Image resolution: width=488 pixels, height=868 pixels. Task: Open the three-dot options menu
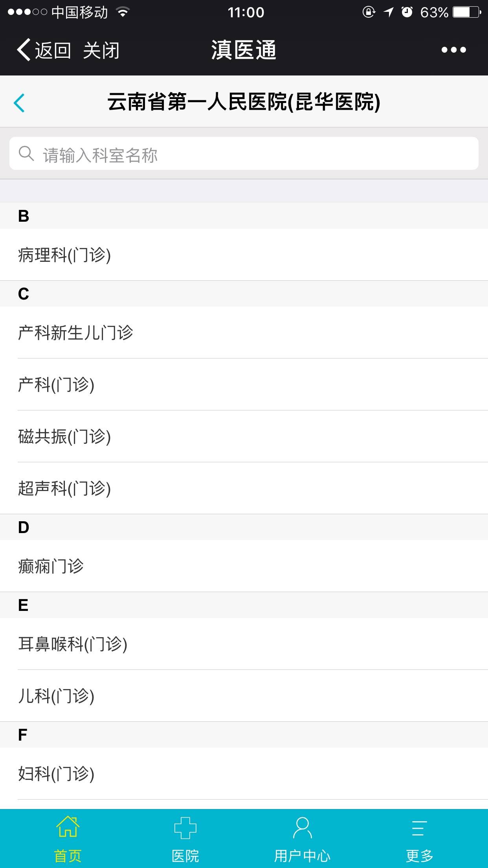click(x=453, y=50)
